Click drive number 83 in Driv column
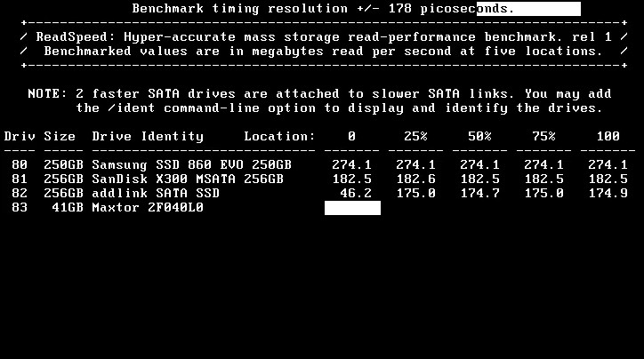This screenshot has width=644, height=359. 20,207
